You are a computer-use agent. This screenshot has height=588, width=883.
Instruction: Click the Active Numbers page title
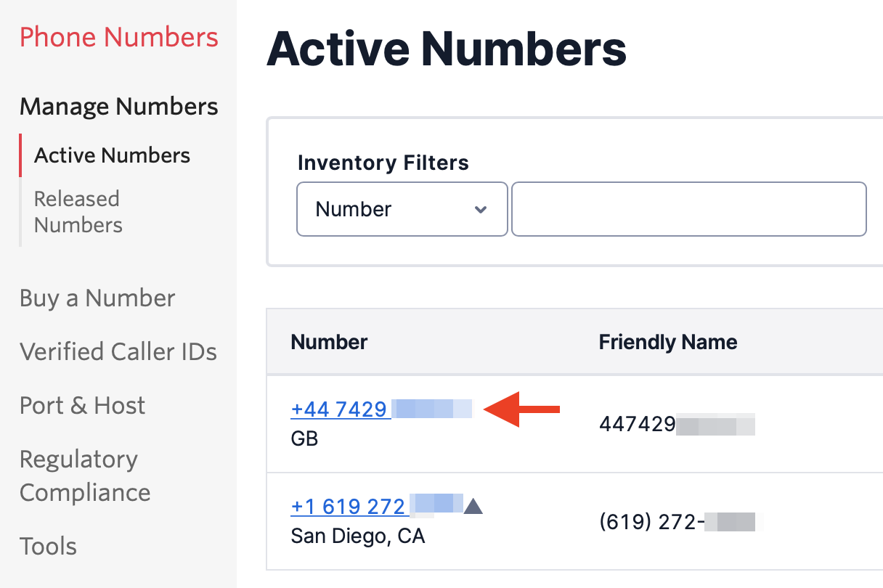447,49
